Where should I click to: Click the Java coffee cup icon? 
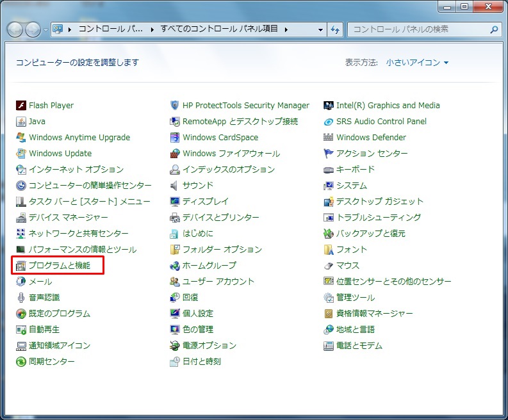pos(21,122)
